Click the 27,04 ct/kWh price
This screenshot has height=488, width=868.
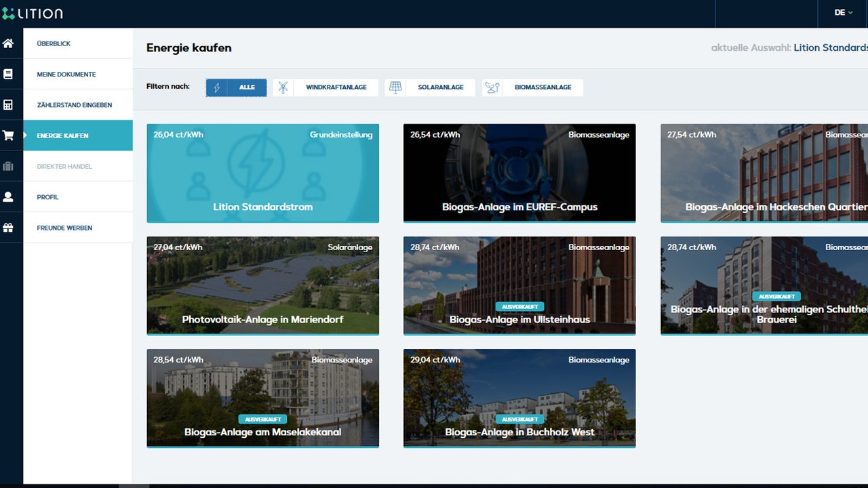click(x=178, y=247)
